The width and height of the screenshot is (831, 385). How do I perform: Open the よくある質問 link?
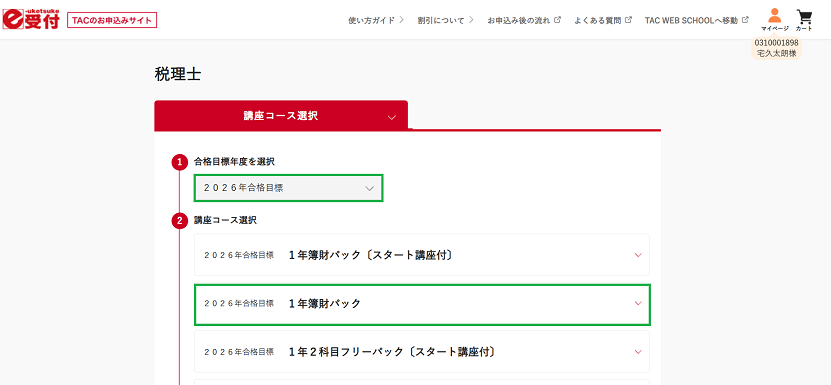pyautogui.click(x=598, y=20)
